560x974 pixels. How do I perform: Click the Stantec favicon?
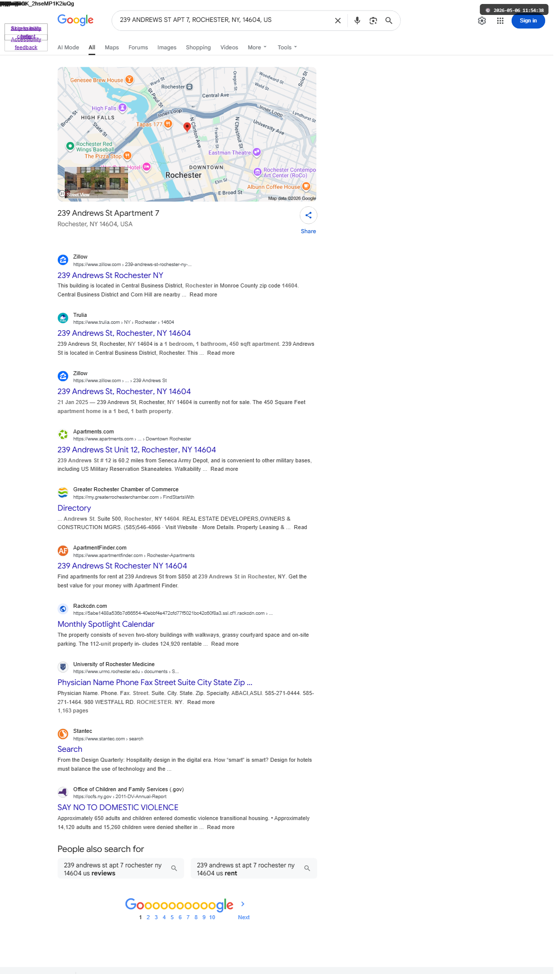[63, 734]
